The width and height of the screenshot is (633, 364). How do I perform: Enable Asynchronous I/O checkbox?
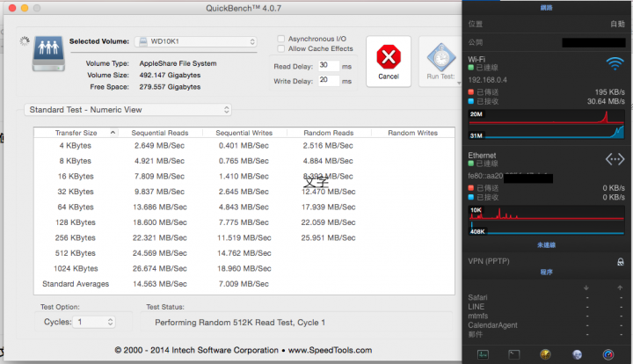pyautogui.click(x=281, y=39)
